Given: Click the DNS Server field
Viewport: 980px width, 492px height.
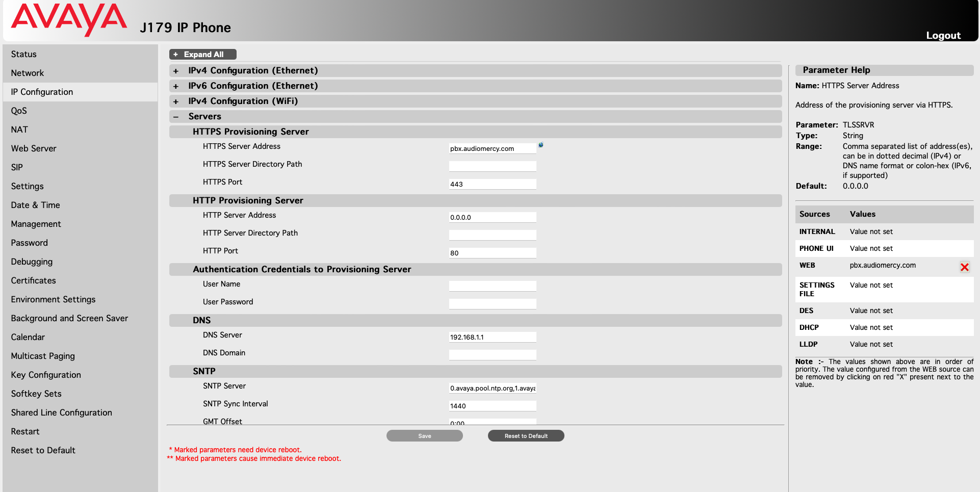Looking at the screenshot, I should click(x=493, y=337).
